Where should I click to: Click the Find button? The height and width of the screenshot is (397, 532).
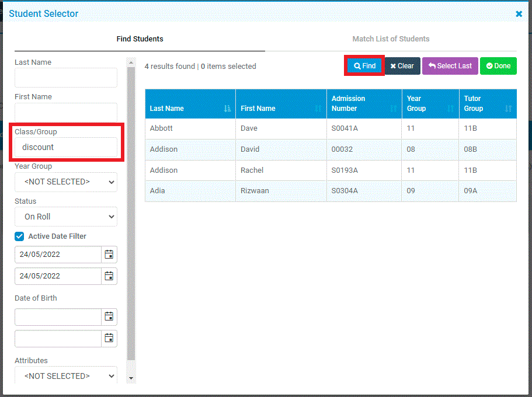pos(365,66)
